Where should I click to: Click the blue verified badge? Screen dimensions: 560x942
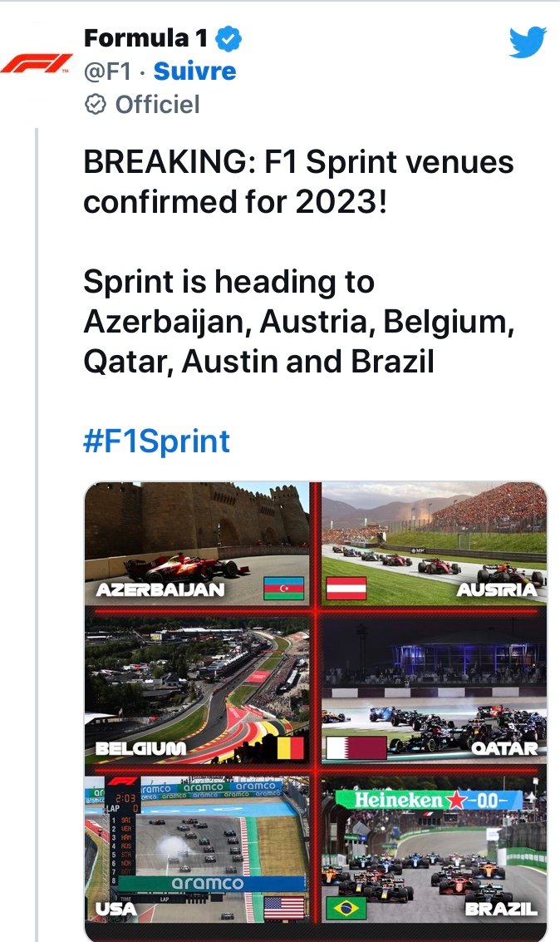[x=229, y=38]
